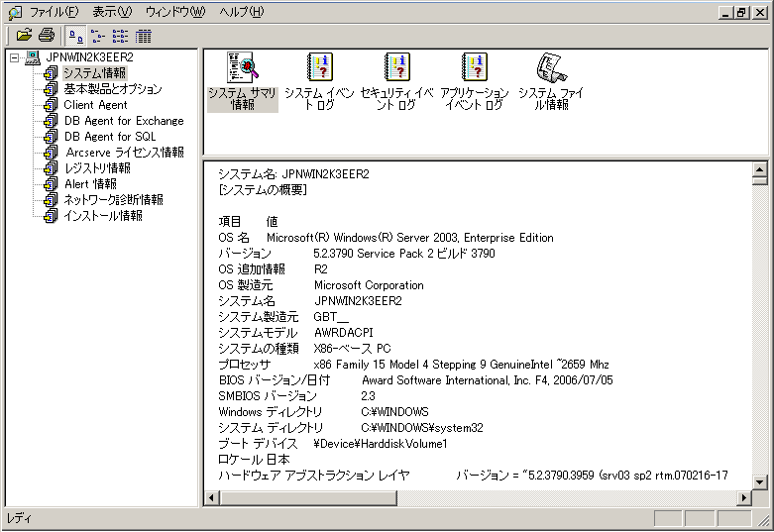Image resolution: width=774 pixels, height=532 pixels.
Task: Click vertical scrollbar up arrow
Action: pyautogui.click(x=760, y=169)
